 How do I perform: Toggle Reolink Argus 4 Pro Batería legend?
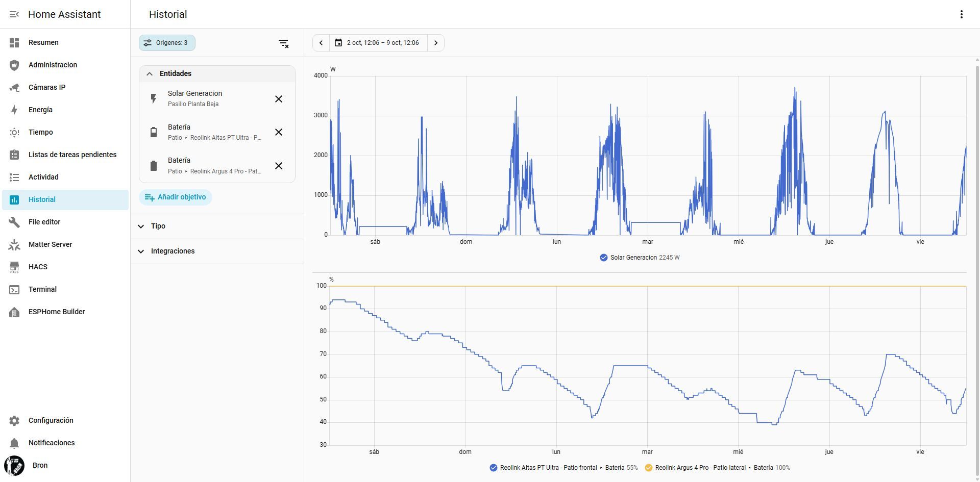pos(649,468)
